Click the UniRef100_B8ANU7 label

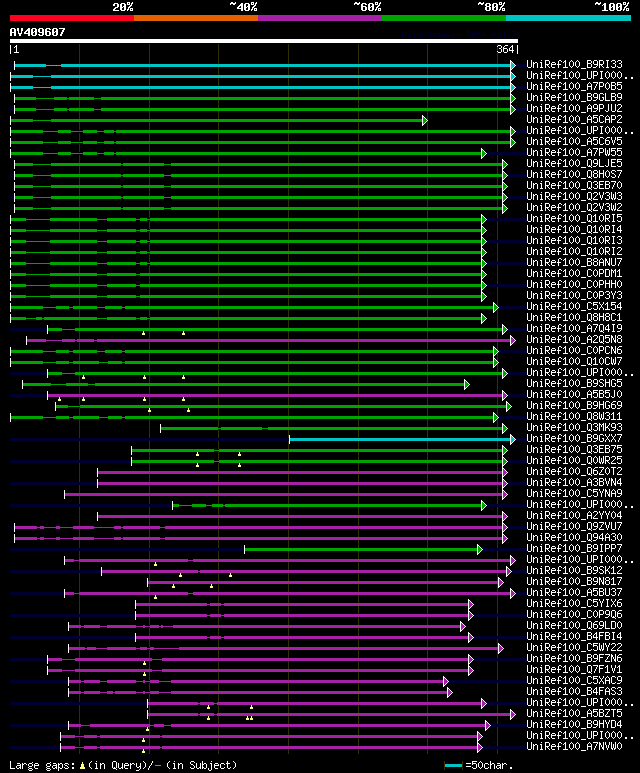[x=574, y=263]
